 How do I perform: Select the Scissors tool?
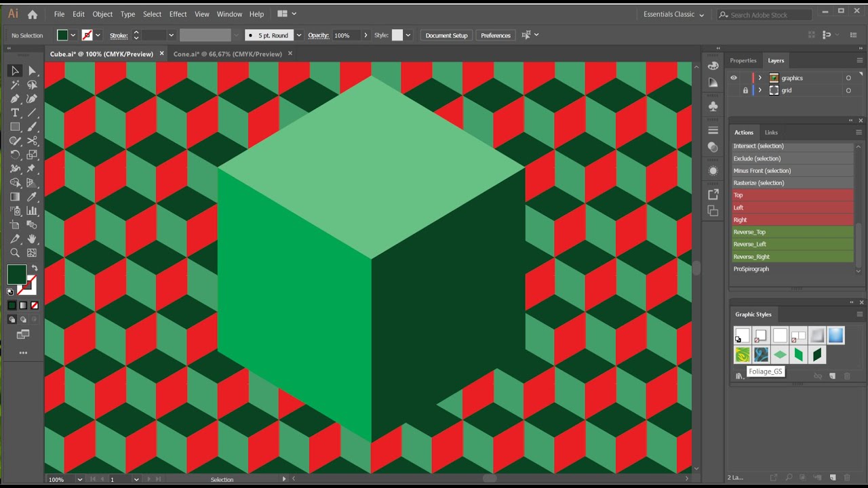coord(33,141)
